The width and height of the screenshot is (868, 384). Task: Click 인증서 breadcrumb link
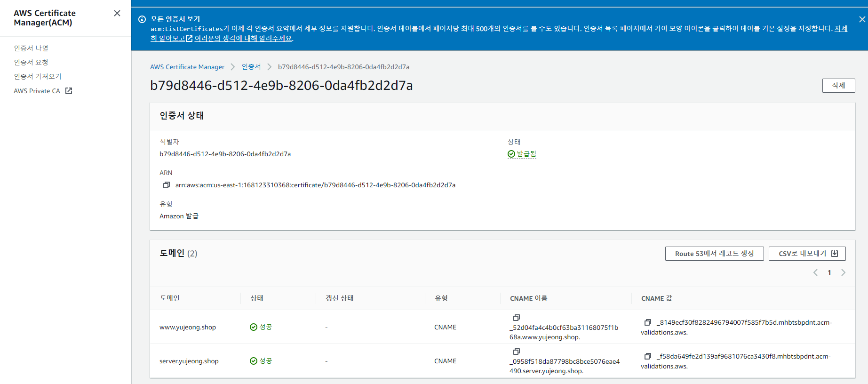coord(251,67)
